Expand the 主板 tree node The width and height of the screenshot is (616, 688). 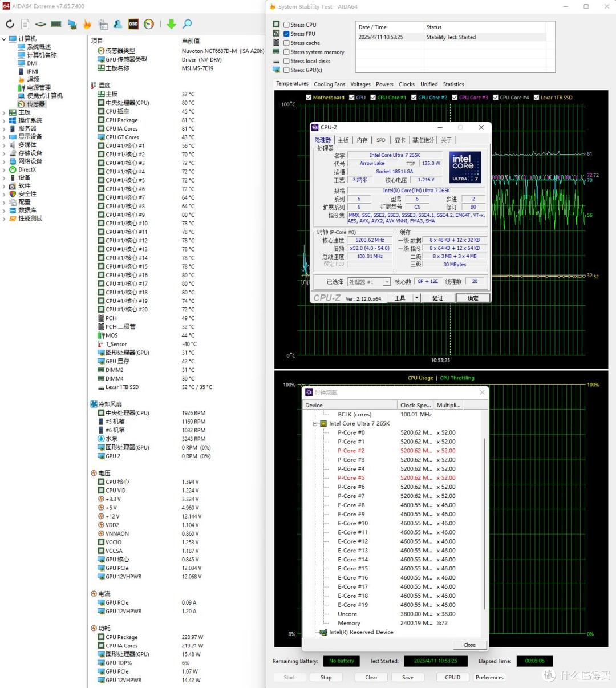4,112
